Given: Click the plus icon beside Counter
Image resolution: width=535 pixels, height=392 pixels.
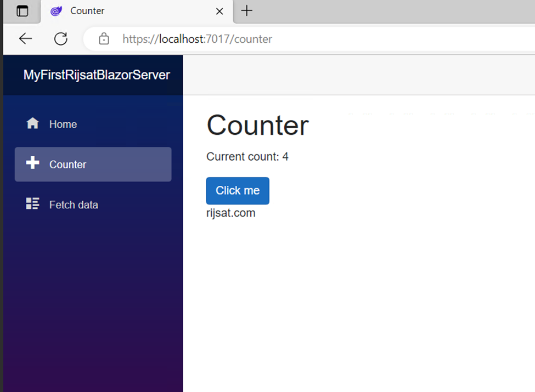Looking at the screenshot, I should [33, 163].
